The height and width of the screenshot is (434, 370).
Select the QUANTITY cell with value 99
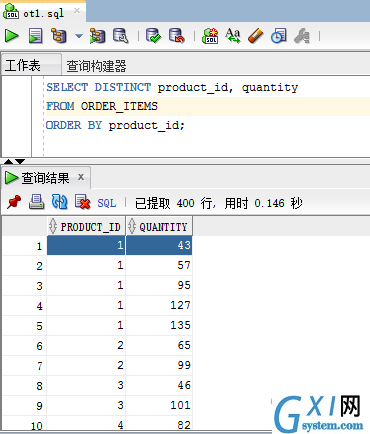(159, 366)
